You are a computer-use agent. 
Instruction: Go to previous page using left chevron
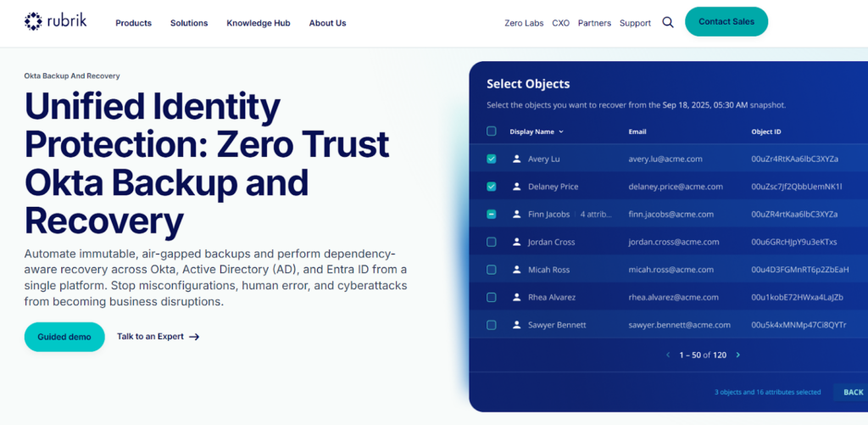668,355
